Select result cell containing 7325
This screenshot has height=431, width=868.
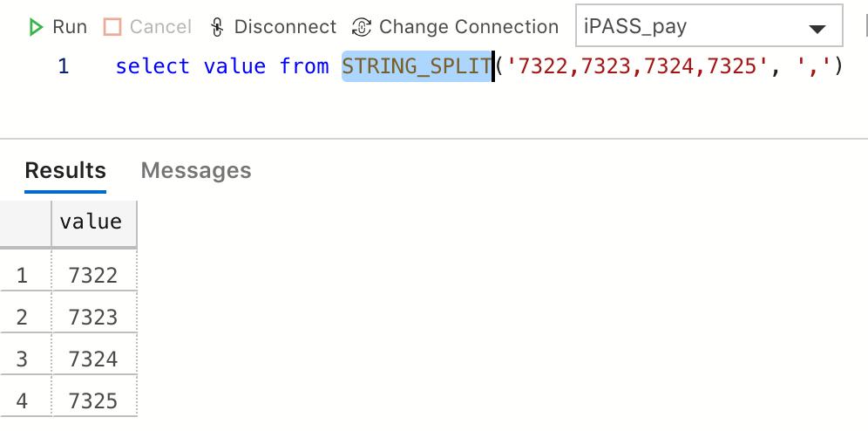pyautogui.click(x=94, y=400)
